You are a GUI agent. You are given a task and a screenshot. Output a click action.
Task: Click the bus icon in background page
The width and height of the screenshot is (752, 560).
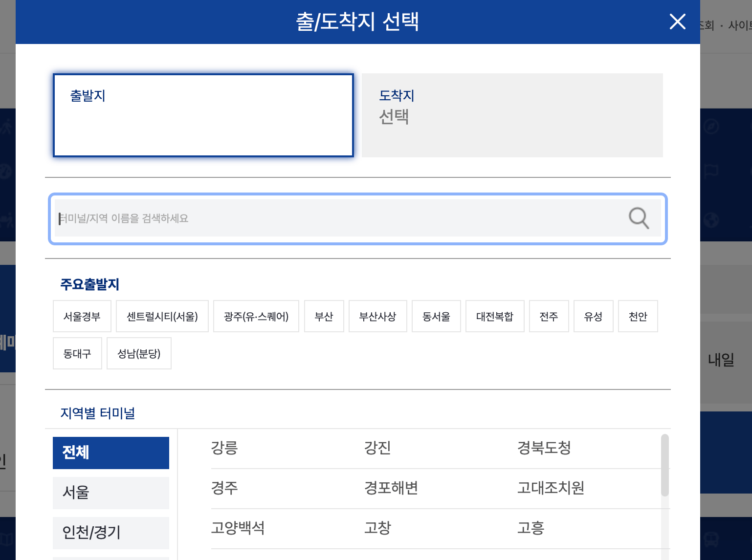711,539
